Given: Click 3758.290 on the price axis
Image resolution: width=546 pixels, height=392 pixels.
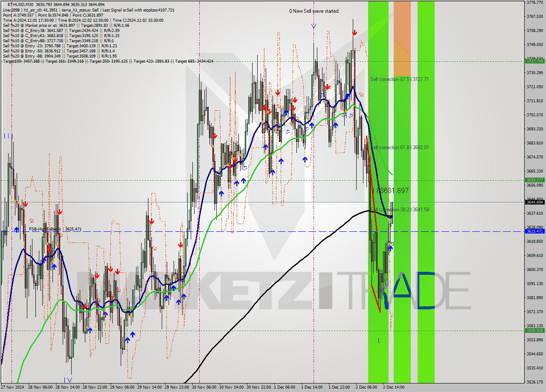Looking at the screenshot, I should click(x=535, y=30).
